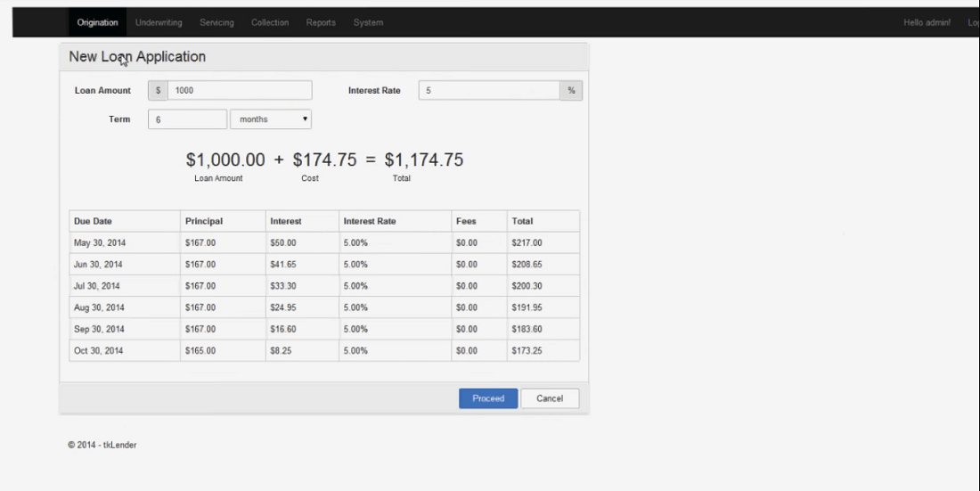Select the Term number field

point(187,119)
